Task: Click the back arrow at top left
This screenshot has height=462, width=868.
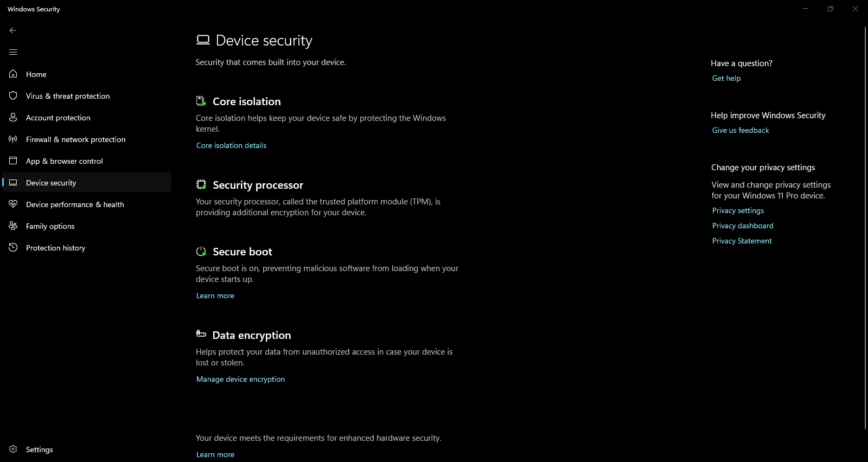Action: 13,30
